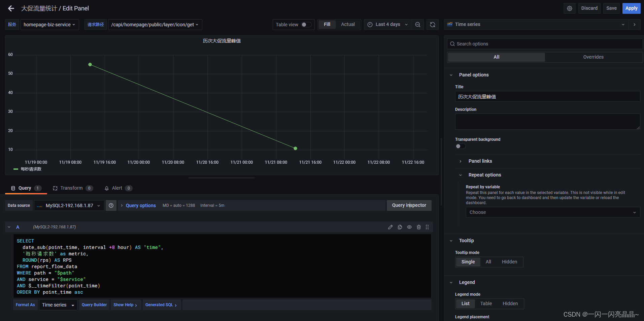Open the Last 4 days time range picker

point(387,24)
